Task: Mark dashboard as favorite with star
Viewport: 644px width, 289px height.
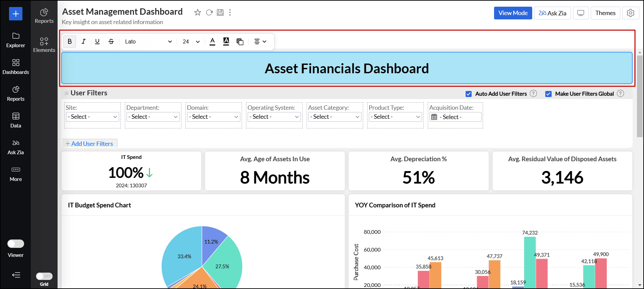Action: [x=197, y=13]
